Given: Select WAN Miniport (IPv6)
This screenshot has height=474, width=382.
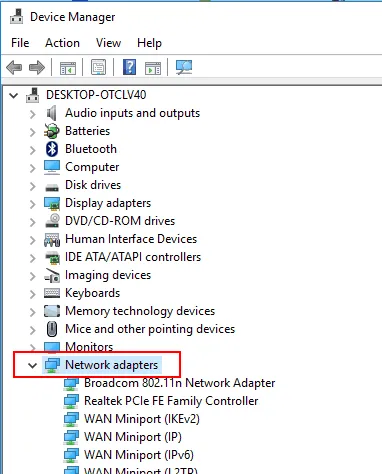Looking at the screenshot, I should (139, 455).
